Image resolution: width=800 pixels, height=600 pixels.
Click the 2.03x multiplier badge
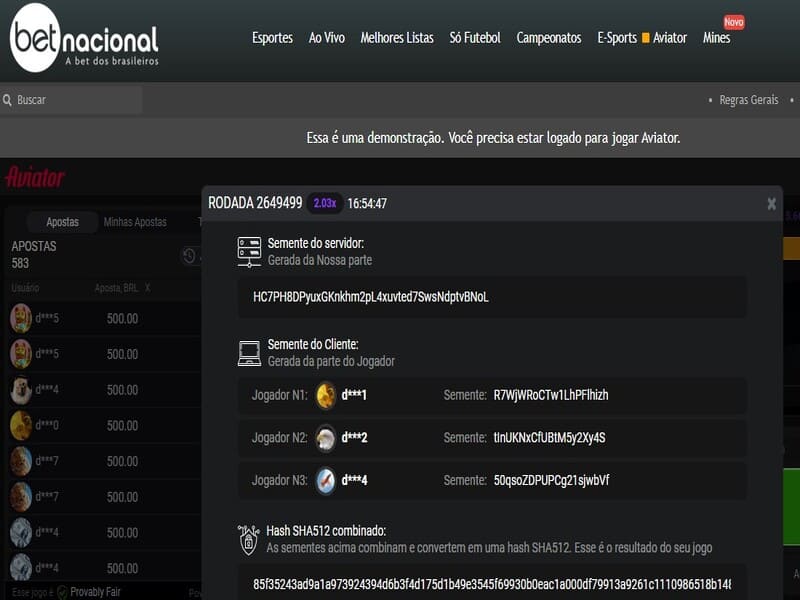pyautogui.click(x=325, y=203)
